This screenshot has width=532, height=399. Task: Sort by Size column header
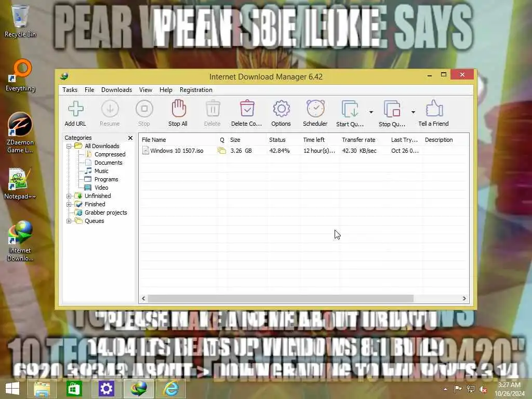235,140
